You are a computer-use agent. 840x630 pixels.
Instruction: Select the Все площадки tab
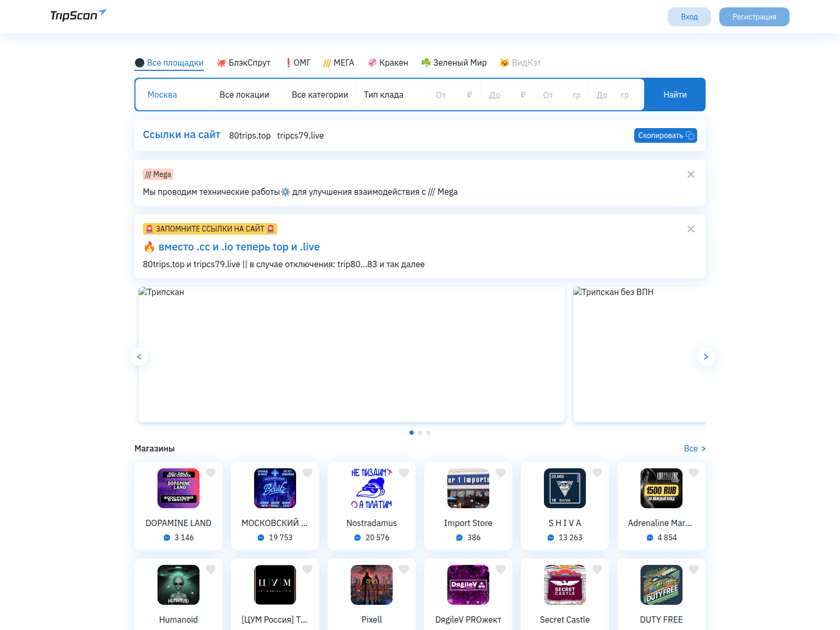tap(169, 62)
